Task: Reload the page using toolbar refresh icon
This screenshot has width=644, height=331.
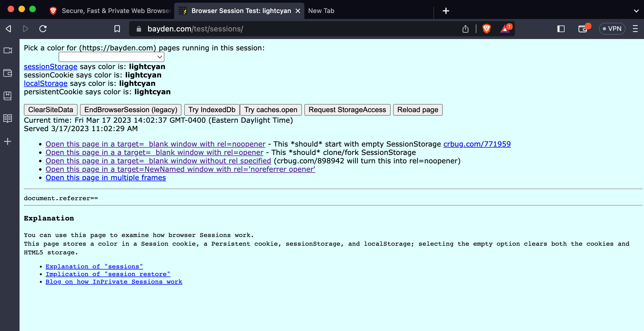Action: tap(43, 29)
